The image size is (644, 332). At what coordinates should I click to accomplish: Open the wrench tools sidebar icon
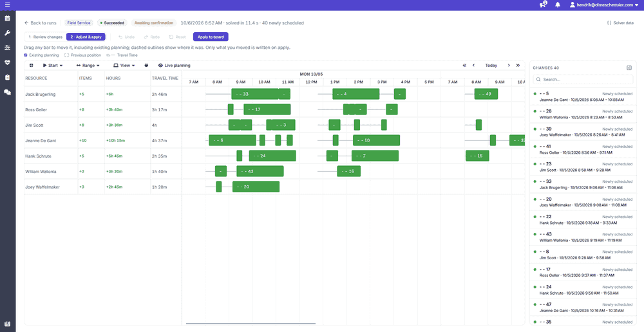pos(7,33)
